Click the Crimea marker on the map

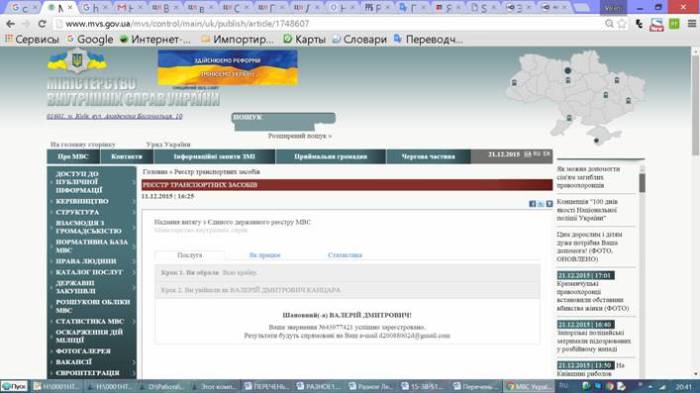pos(596,141)
